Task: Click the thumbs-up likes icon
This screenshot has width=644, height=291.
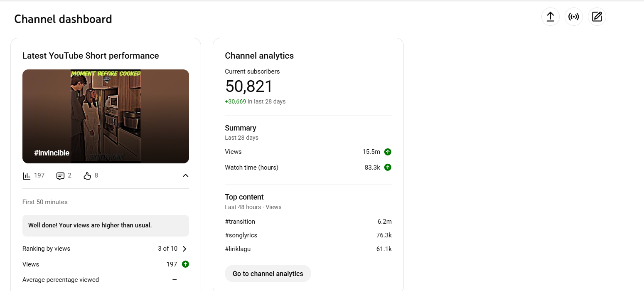Action: (x=87, y=176)
